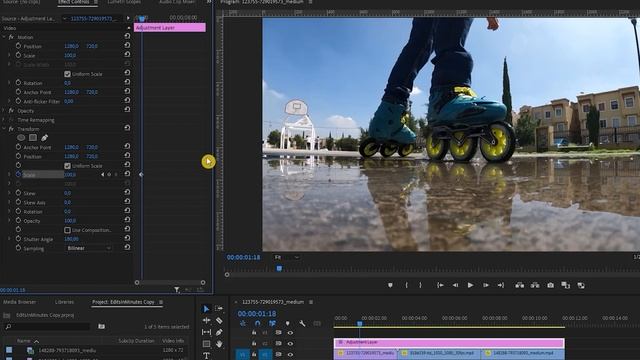Go to In point
The image size is (640, 360).
coord(440,285)
